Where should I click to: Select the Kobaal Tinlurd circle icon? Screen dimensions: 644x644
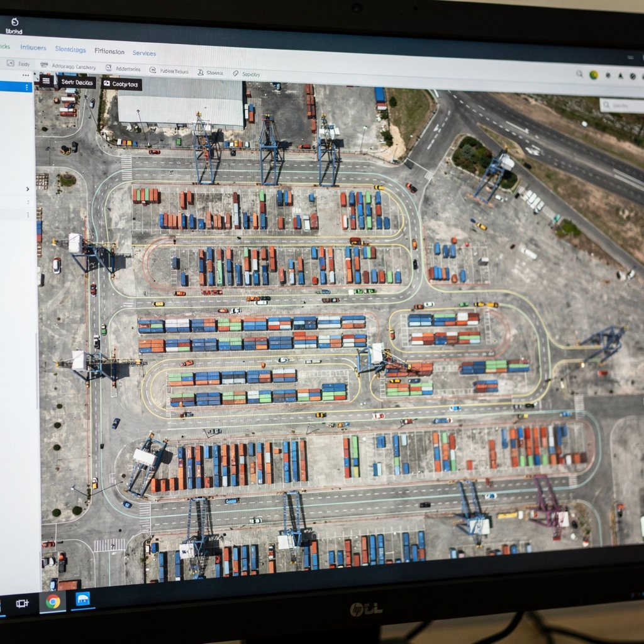point(153,70)
